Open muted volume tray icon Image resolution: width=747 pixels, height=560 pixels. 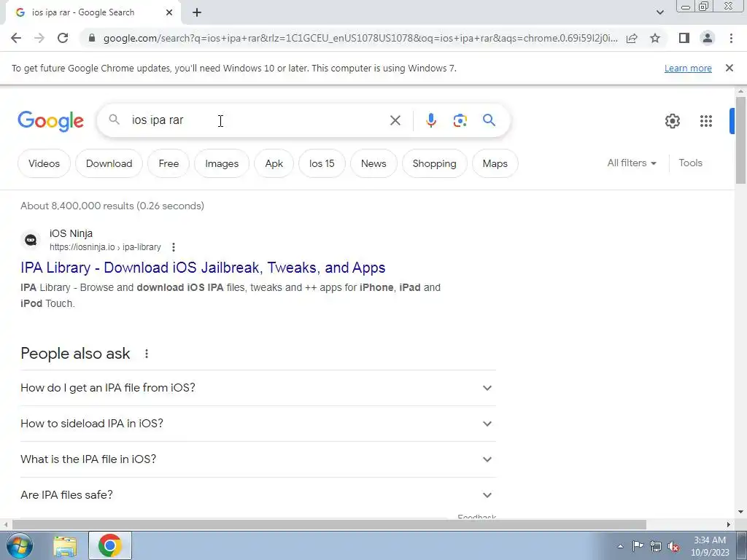673,547
